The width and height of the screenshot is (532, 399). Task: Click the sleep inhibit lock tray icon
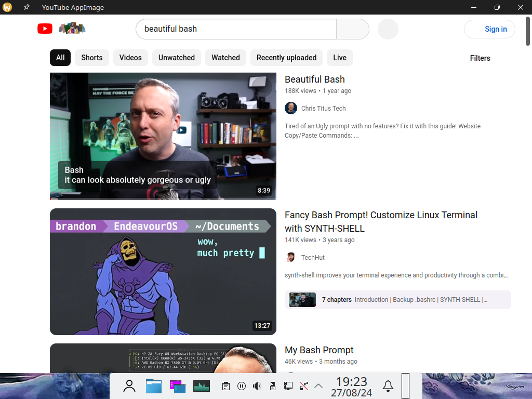303,386
